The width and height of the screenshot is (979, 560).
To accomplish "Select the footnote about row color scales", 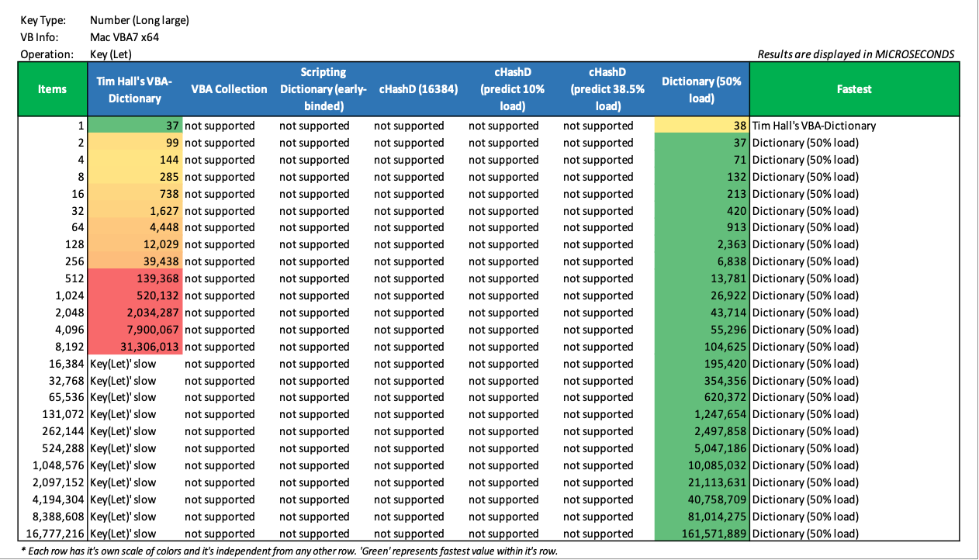I will coord(289,551).
